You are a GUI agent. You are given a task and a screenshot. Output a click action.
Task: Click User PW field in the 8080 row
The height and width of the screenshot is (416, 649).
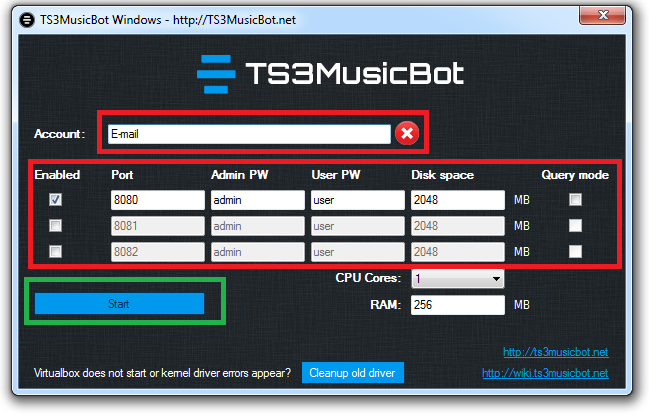click(358, 200)
